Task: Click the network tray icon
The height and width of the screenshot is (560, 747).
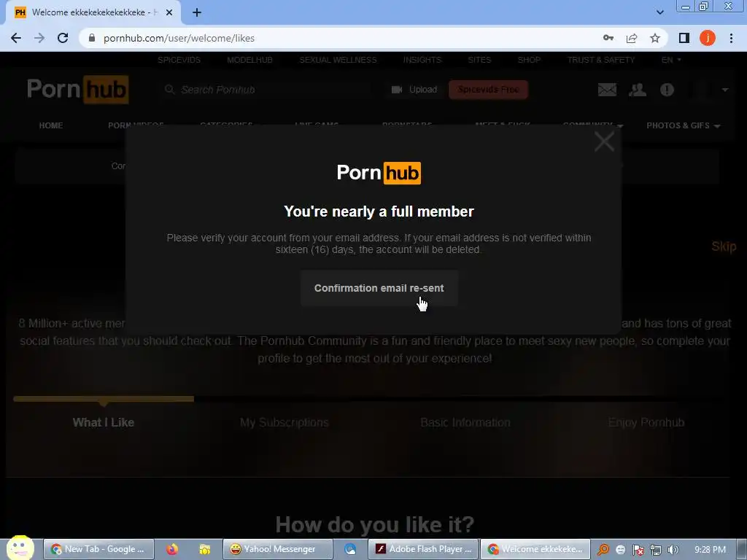Action: click(656, 550)
